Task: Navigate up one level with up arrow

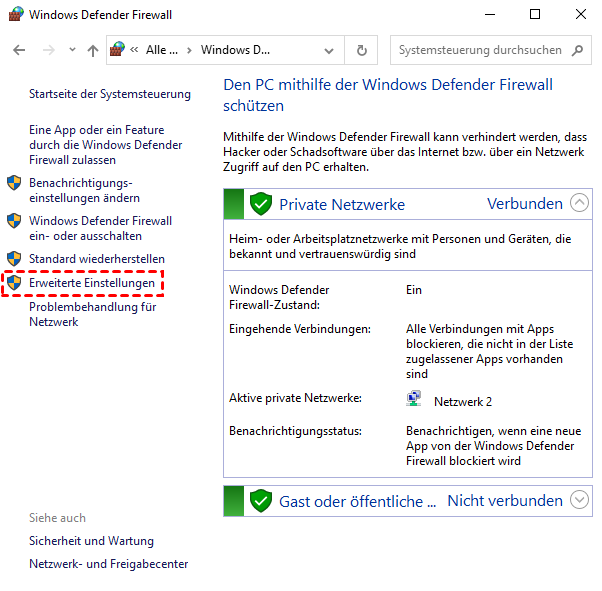Action: coord(93,50)
